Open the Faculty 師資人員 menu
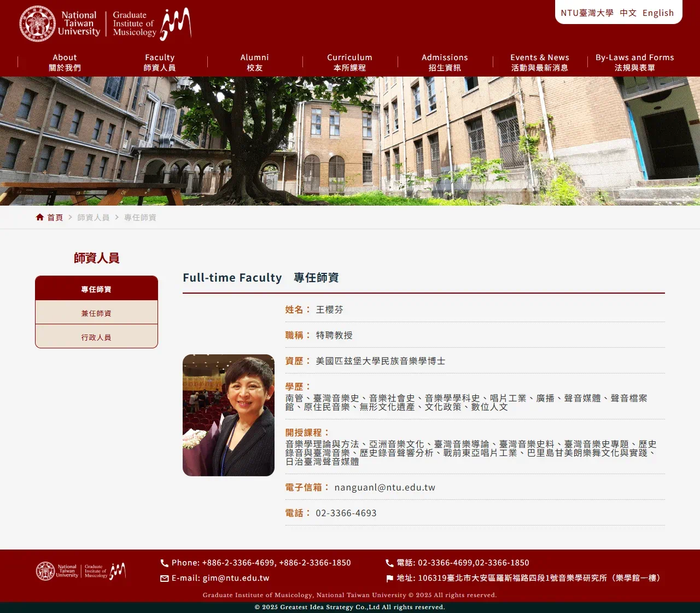Image resolution: width=700 pixels, height=613 pixels. point(159,62)
